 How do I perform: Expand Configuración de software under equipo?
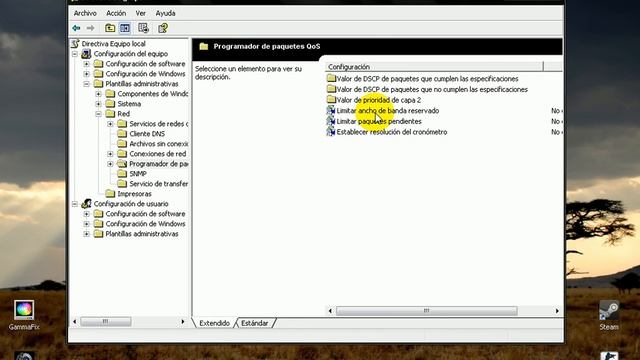coord(87,64)
